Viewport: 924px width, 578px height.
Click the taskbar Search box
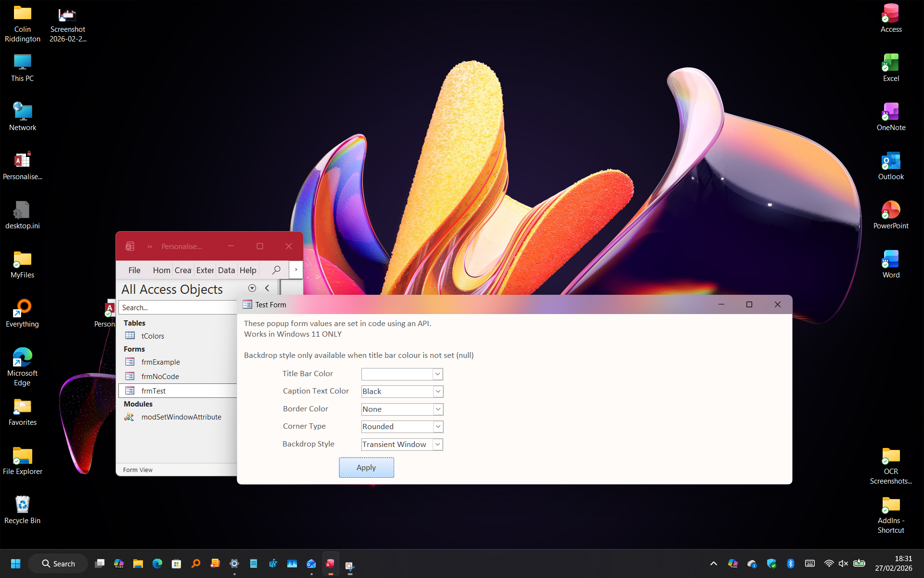click(58, 564)
